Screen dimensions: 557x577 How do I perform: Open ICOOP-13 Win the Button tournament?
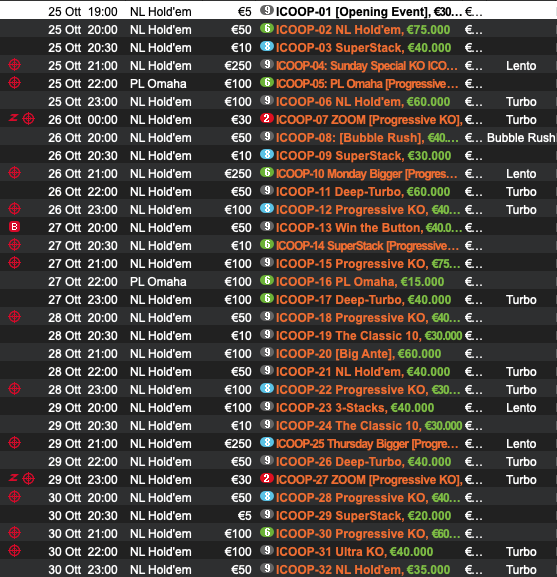[369, 228]
